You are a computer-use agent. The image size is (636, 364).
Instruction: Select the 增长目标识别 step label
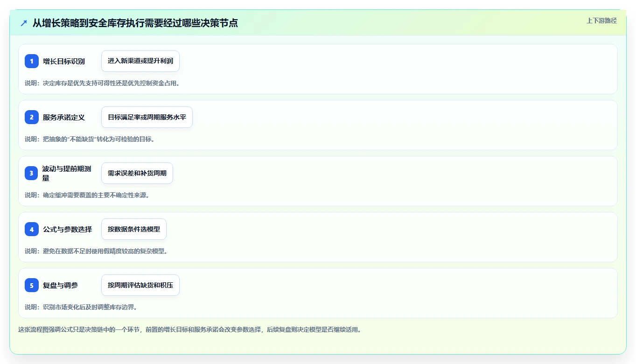coord(64,61)
